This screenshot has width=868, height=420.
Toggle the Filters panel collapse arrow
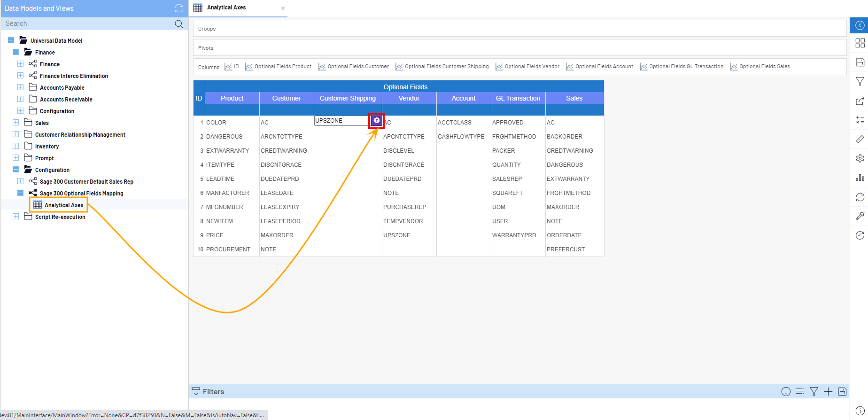(196, 391)
